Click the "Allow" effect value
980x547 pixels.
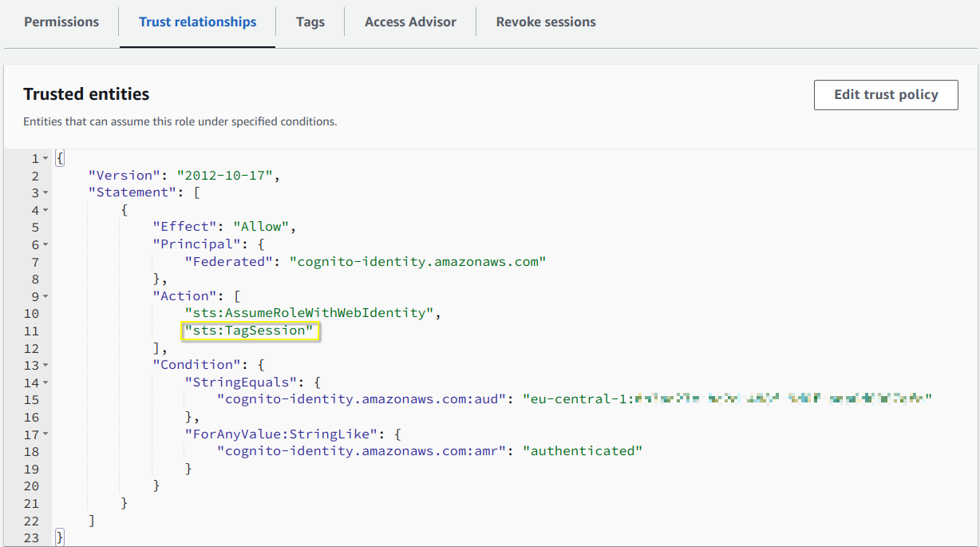pyautogui.click(x=261, y=227)
